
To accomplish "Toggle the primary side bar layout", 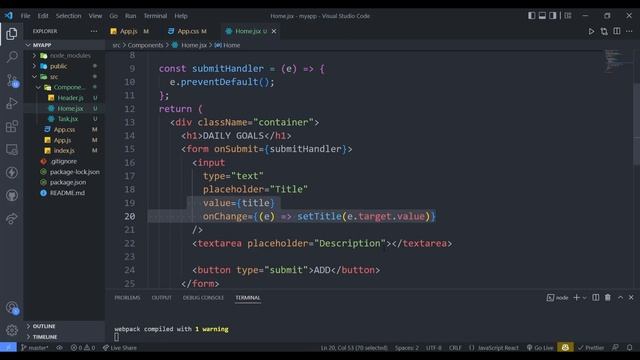I will [x=531, y=16].
